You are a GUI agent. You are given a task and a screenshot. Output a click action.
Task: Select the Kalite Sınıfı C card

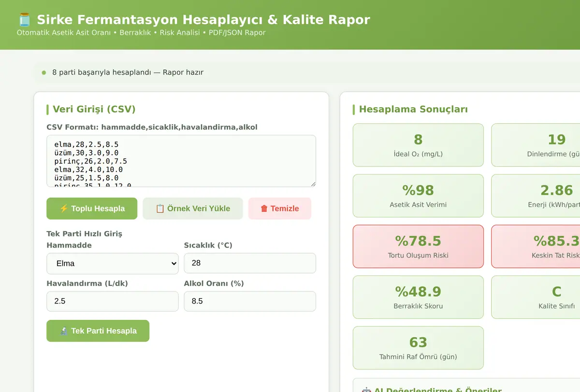536,297
